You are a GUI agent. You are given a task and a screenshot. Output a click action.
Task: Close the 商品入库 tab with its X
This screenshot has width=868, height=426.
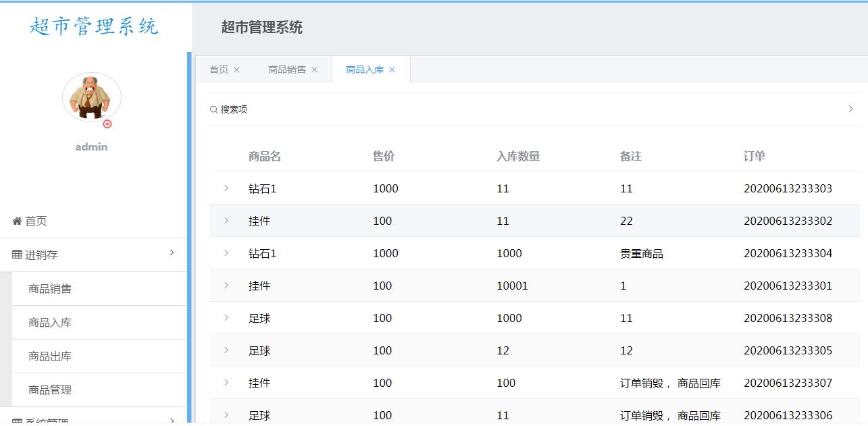click(392, 70)
